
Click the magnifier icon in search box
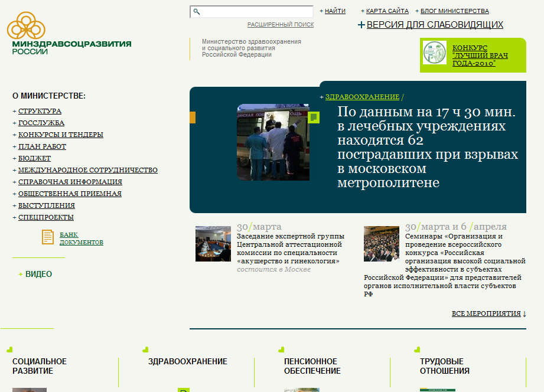(196, 12)
